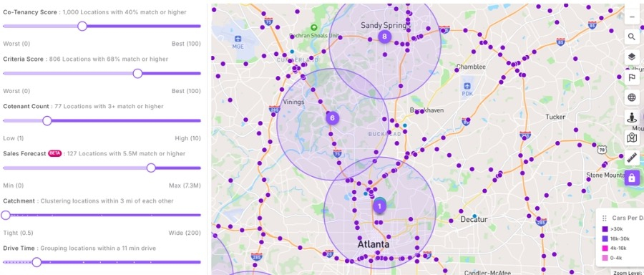Image resolution: width=644 pixels, height=275 pixels.
Task: Click the Catchment slider handle
Action: 5,215
